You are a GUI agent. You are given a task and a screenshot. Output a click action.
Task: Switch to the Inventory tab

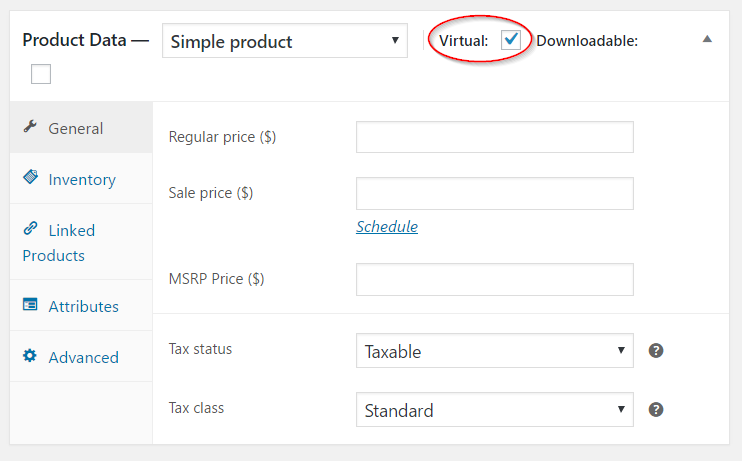pyautogui.click(x=81, y=178)
